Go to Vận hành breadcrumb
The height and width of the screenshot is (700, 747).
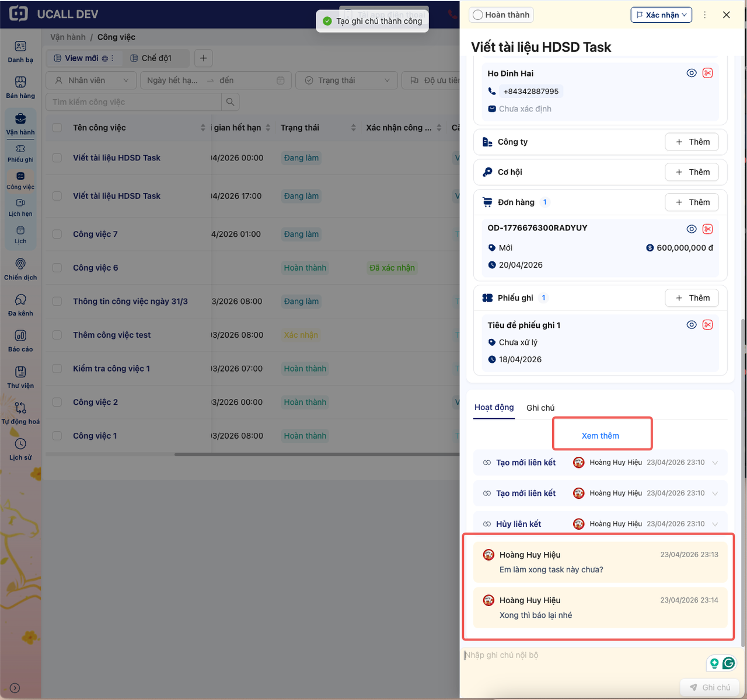click(x=68, y=37)
